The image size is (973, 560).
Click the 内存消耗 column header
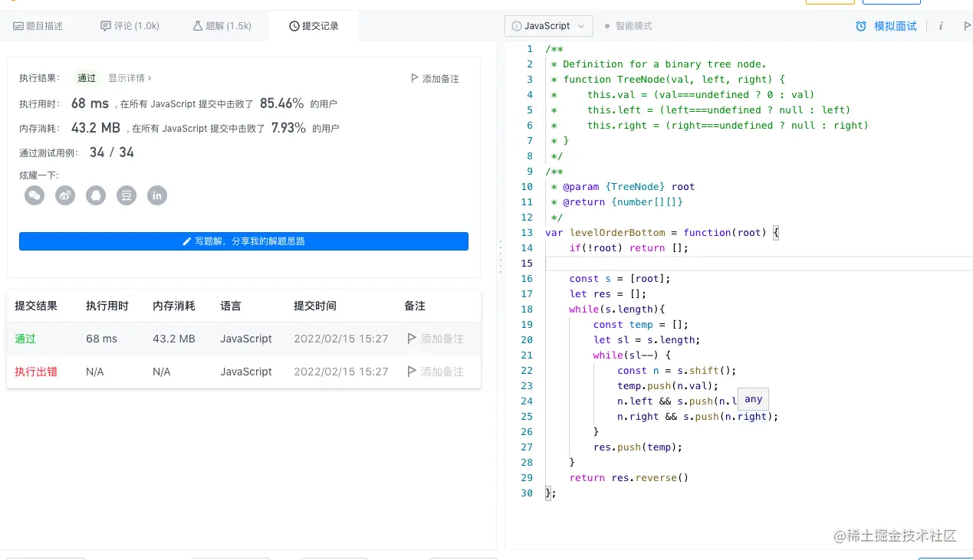[174, 306]
